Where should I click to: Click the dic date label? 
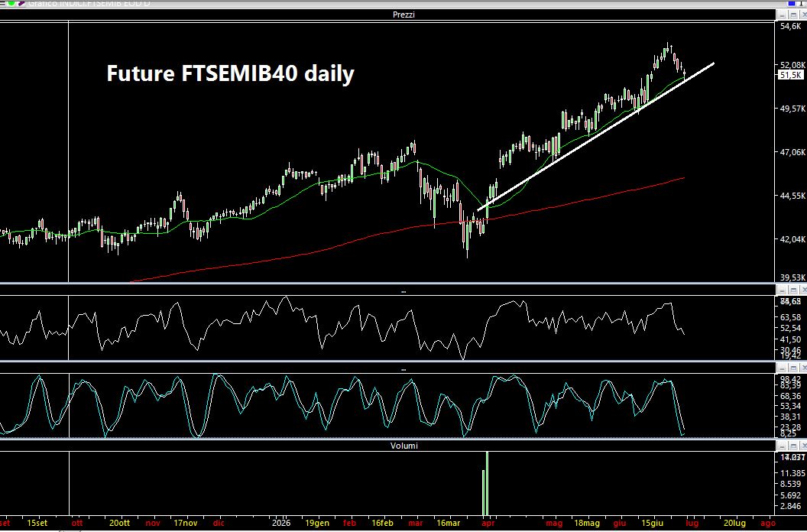(219, 523)
